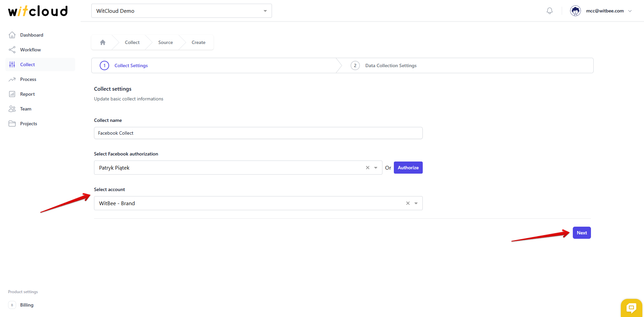644x317 pixels.
Task: Click the Workflow share-nodes icon
Action: click(12, 50)
